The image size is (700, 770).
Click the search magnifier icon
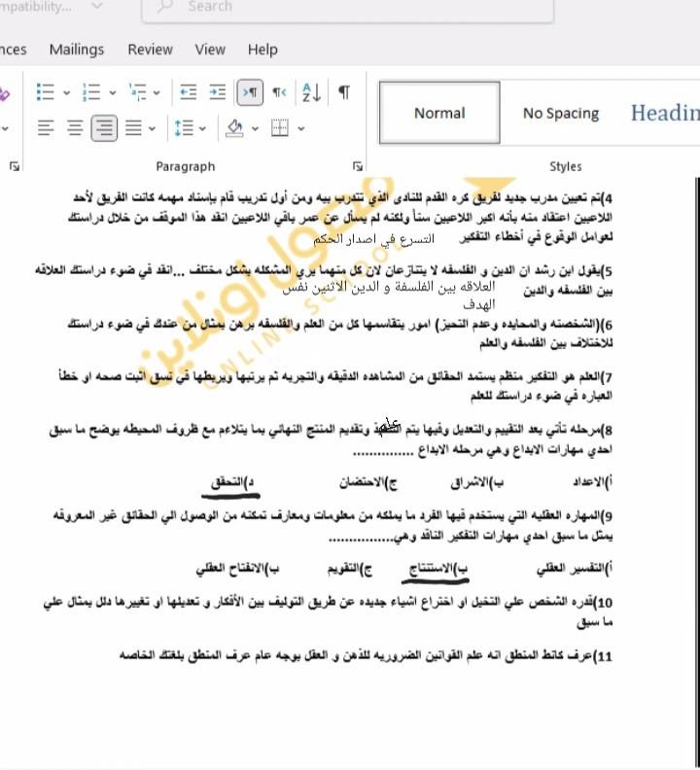(165, 7)
